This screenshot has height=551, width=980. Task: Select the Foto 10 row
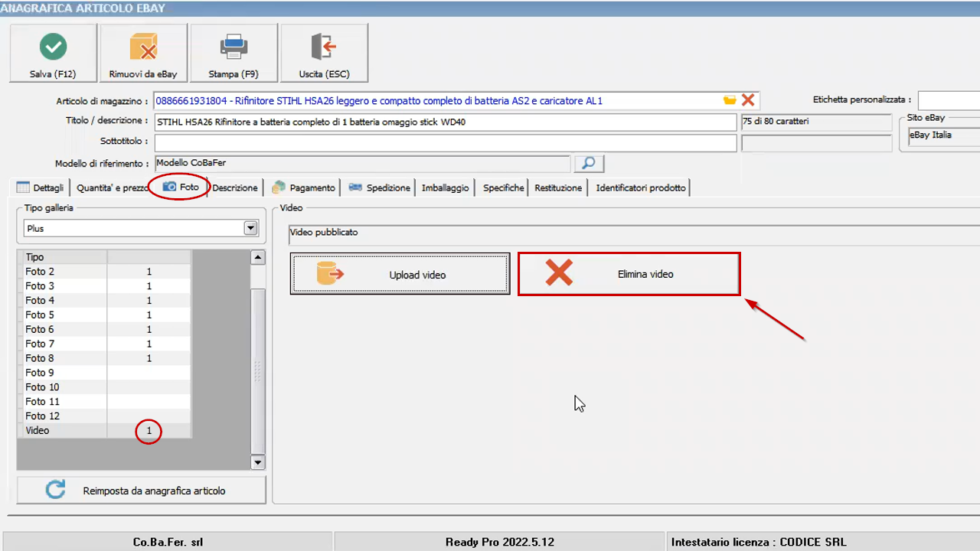point(104,387)
